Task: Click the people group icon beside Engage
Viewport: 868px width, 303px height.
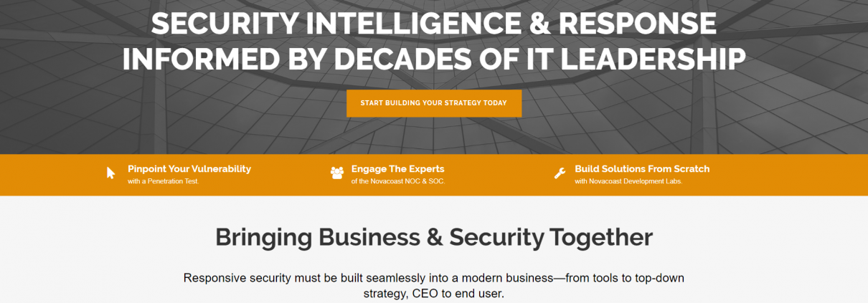Action: pos(337,173)
